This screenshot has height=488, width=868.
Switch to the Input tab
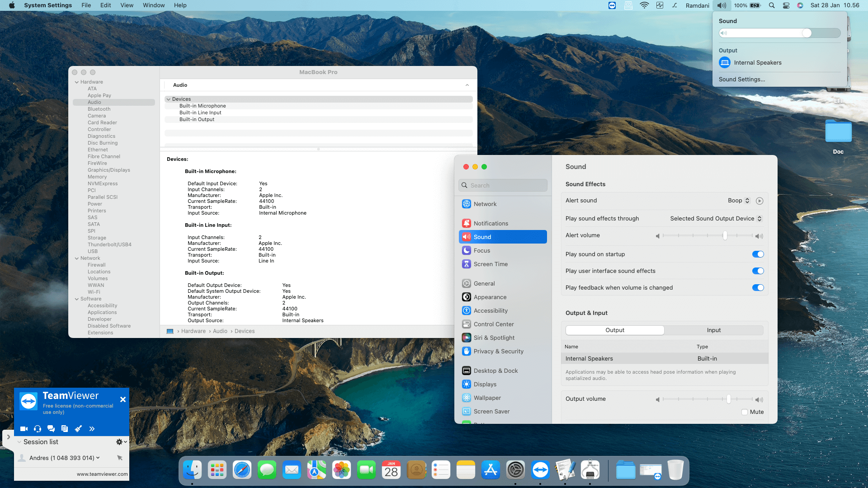tap(713, 330)
